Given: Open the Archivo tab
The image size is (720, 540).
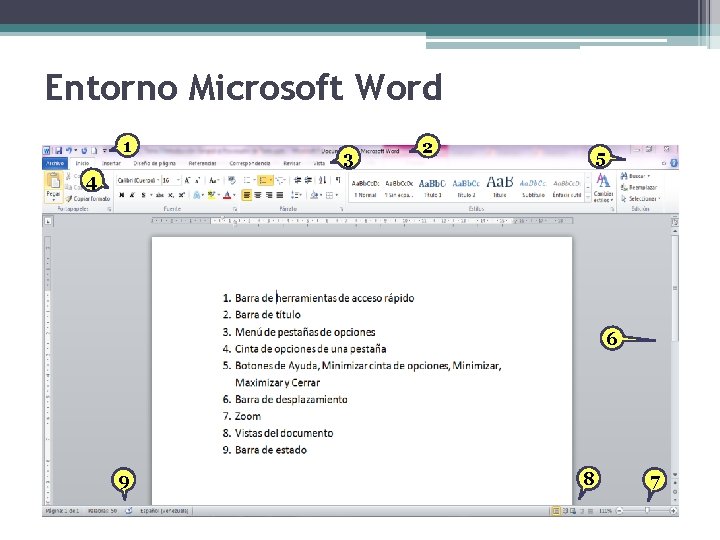Looking at the screenshot, I should click(55, 163).
